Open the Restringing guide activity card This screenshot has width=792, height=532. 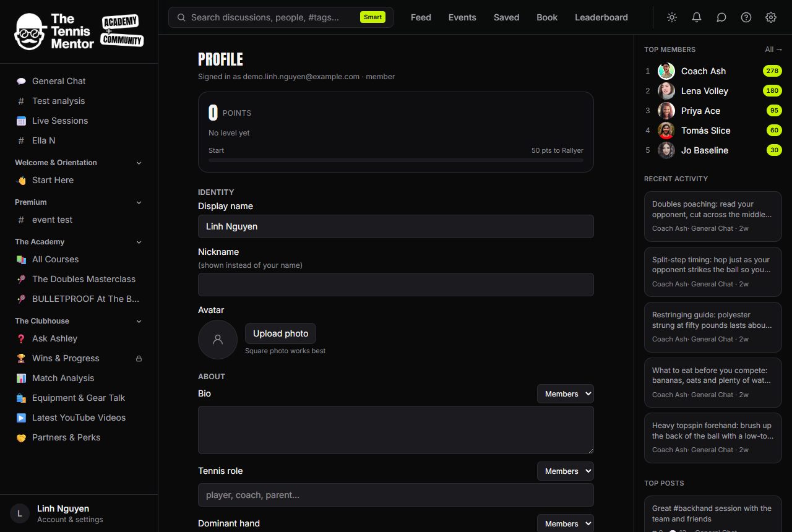[713, 327]
